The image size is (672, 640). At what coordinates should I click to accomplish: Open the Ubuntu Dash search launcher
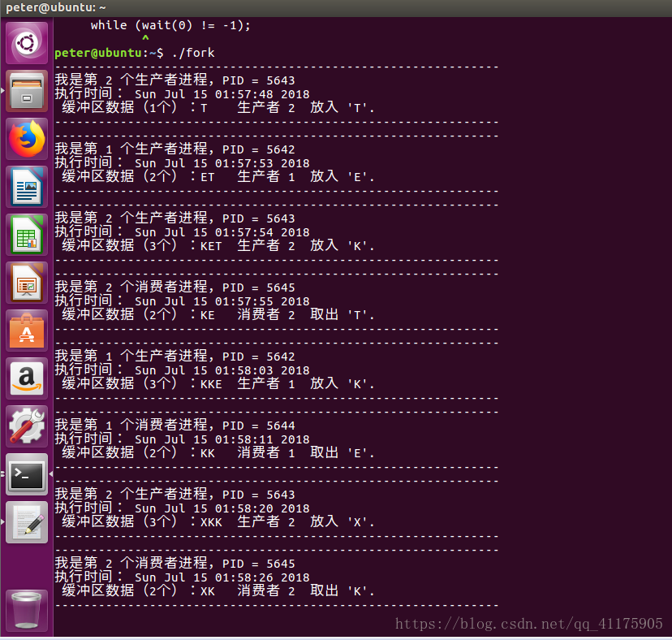click(x=27, y=43)
